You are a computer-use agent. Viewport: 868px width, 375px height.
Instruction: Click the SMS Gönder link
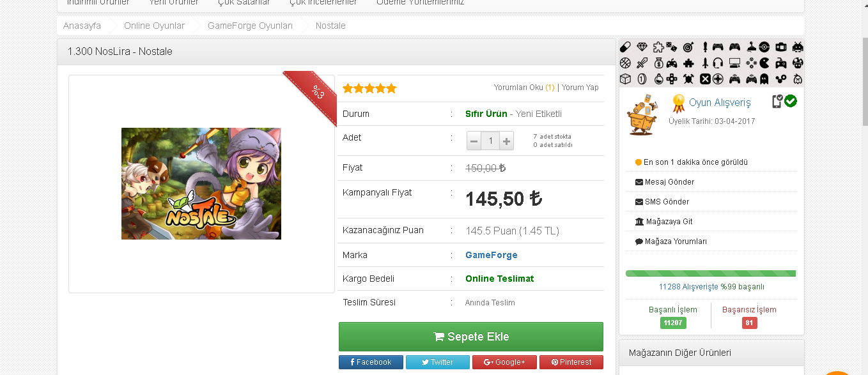point(667,202)
